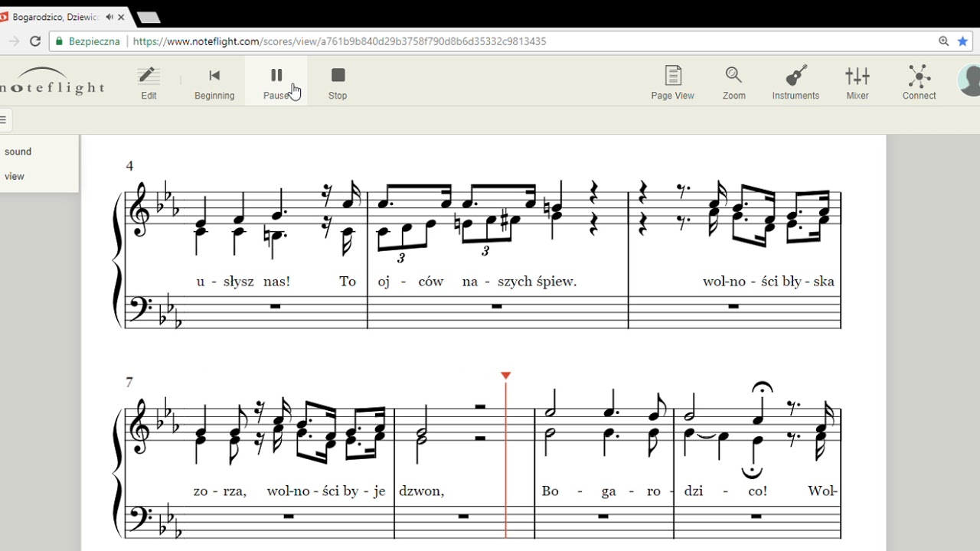This screenshot has width=980, height=551.
Task: Click the red playback position marker
Action: (505, 375)
